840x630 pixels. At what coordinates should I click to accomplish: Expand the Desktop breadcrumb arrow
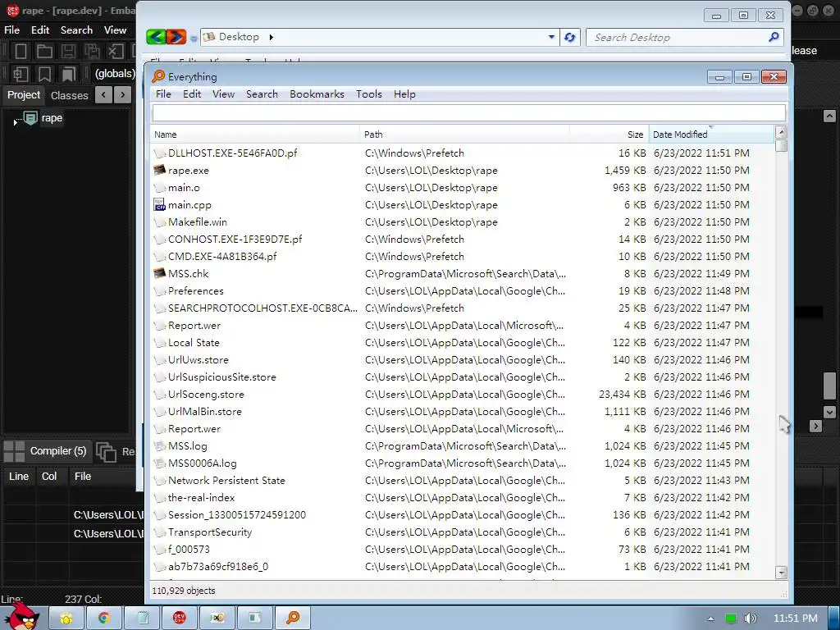coord(271,37)
